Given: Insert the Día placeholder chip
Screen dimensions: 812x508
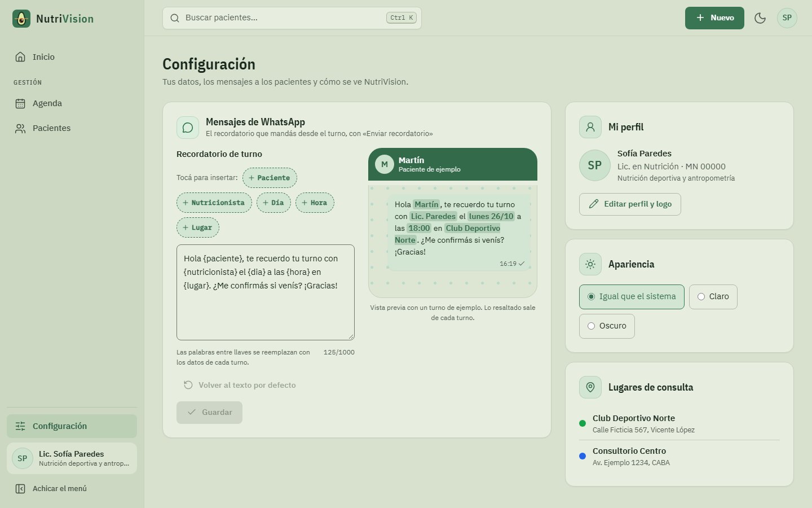Looking at the screenshot, I should click(x=273, y=203).
